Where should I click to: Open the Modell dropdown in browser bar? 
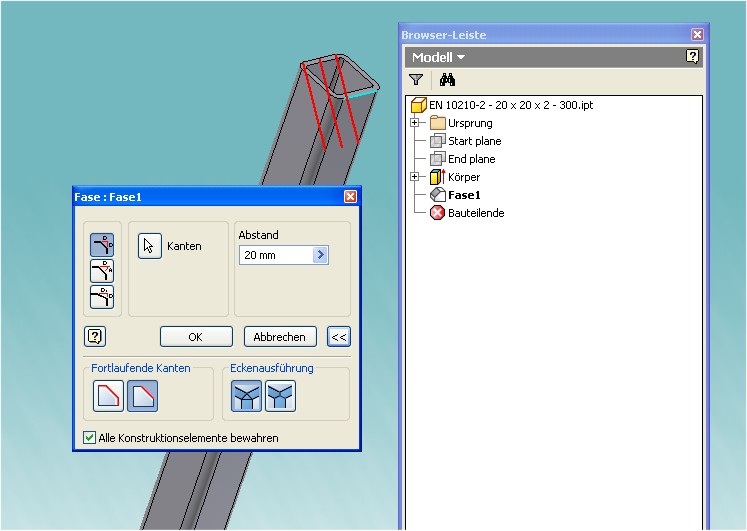[438, 58]
